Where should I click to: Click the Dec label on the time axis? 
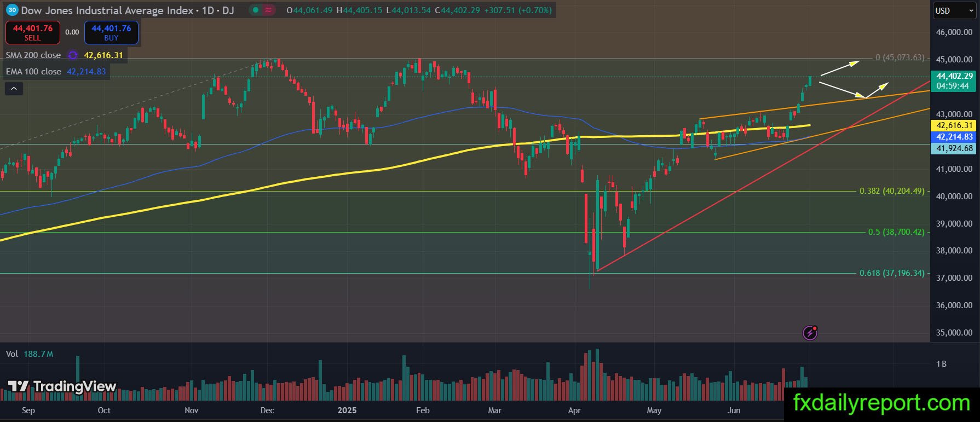coord(268,411)
